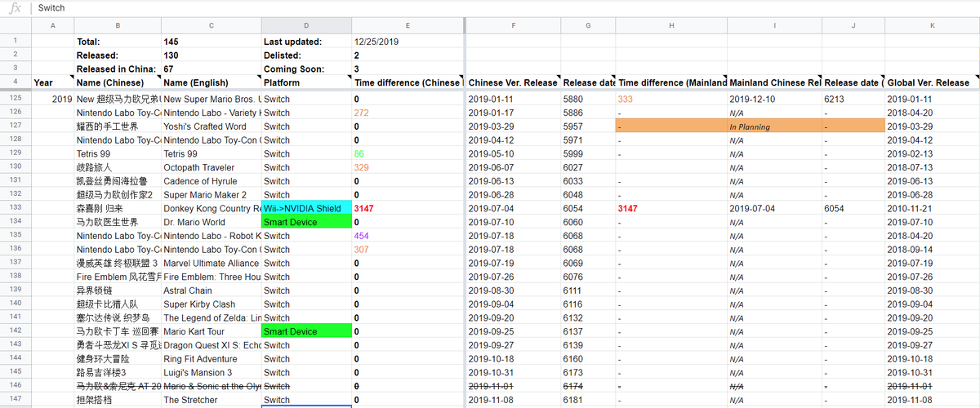The image size is (980, 408).
Task: Click the 'Time difference (Mainland' header cell
Action: click(671, 82)
